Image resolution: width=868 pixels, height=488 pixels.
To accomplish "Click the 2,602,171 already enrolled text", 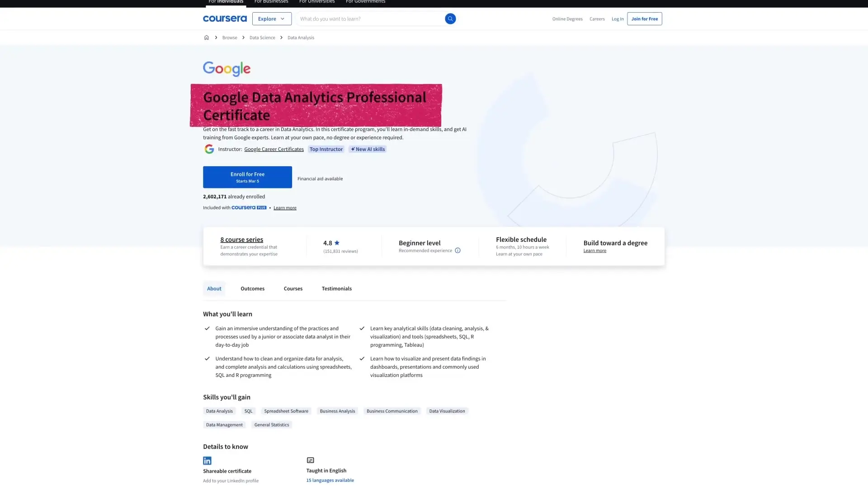I will tap(234, 197).
